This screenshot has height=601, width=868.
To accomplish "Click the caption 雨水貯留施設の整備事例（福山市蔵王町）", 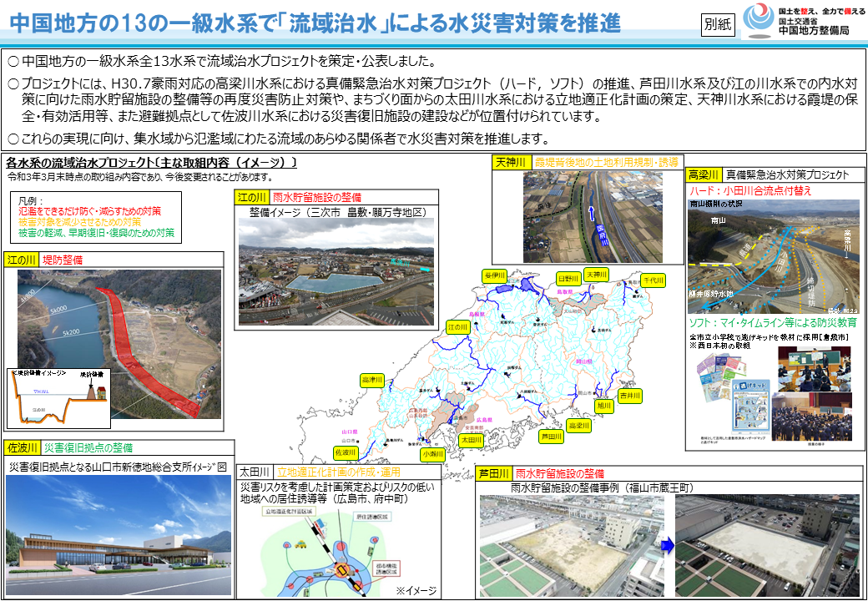I will pos(602,488).
